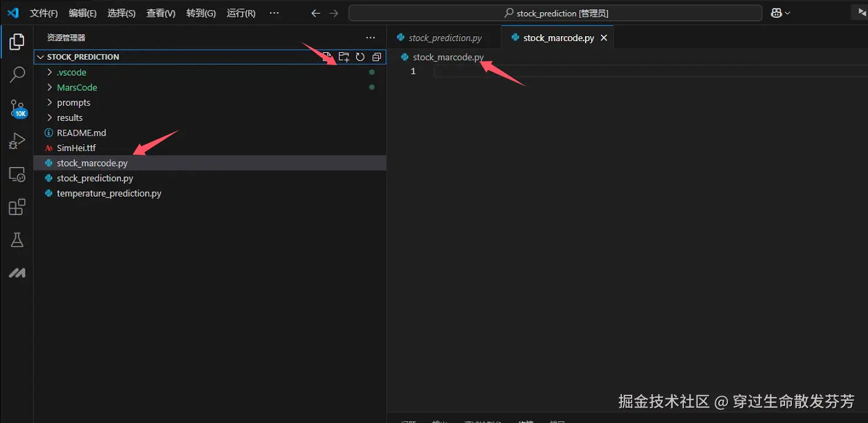Show more menus via title bar ellipsis

(x=274, y=13)
